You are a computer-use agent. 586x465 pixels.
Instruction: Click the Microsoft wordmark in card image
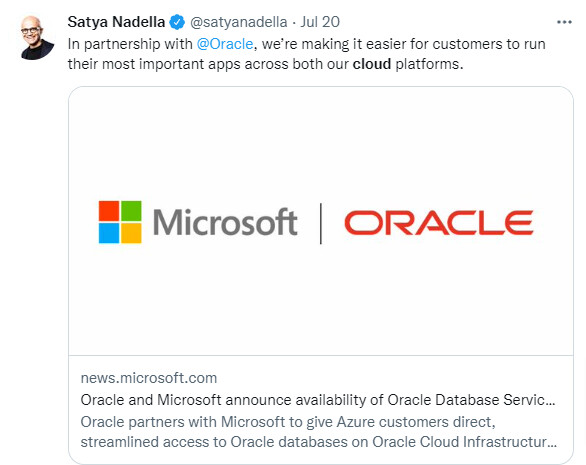click(x=225, y=222)
